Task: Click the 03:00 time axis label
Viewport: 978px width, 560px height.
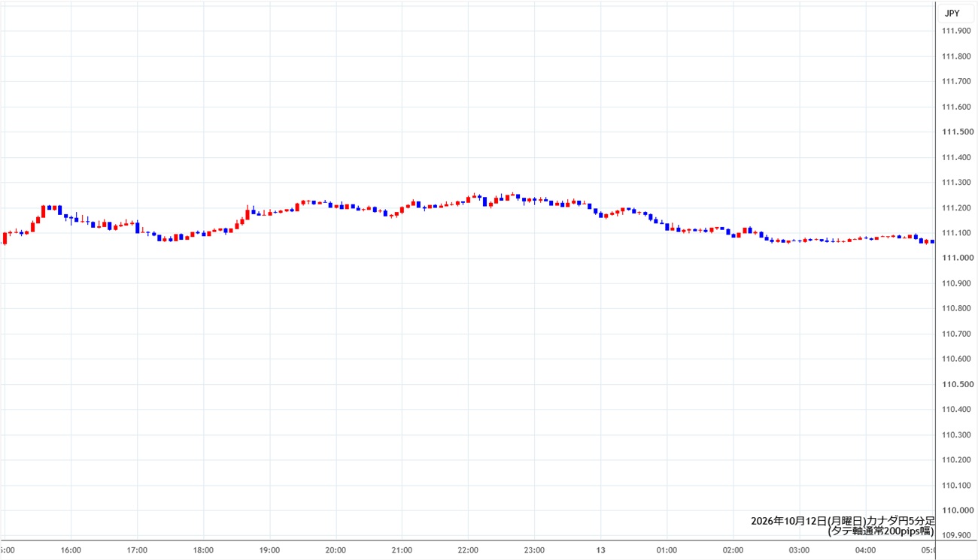Action: tap(799, 550)
